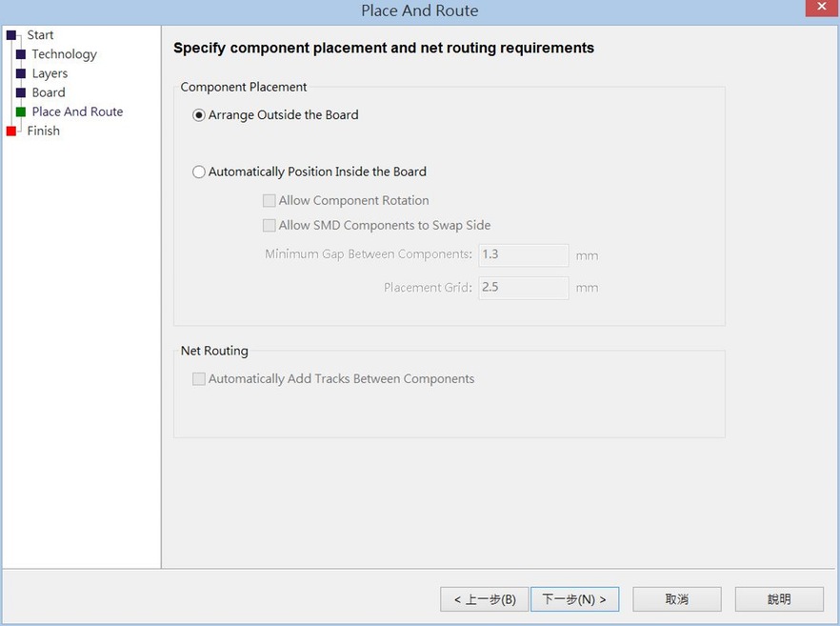The image size is (840, 626).
Task: Click the 'Minimum Gap Between Components:' label
Action: coord(369,254)
